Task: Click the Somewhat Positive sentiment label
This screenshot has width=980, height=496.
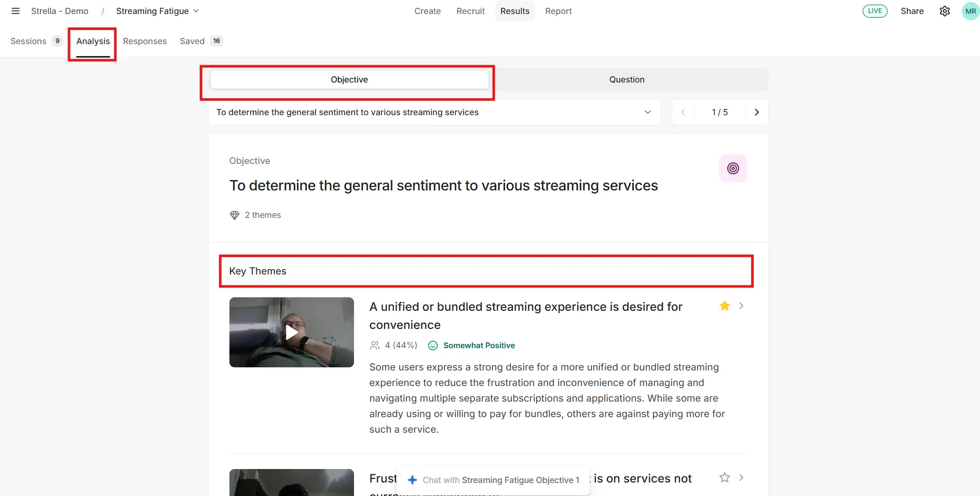Action: (x=479, y=345)
